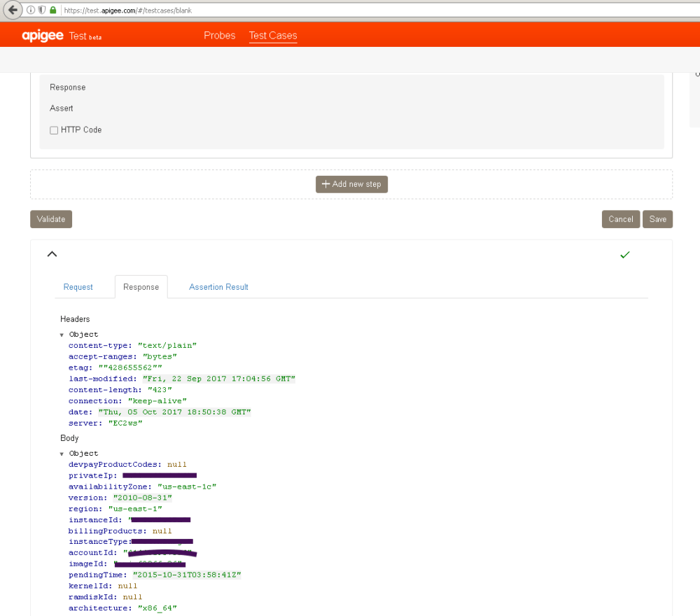Screen dimensions: 700x616
Task: Click the green secure padlock icon
Action: tap(53, 10)
